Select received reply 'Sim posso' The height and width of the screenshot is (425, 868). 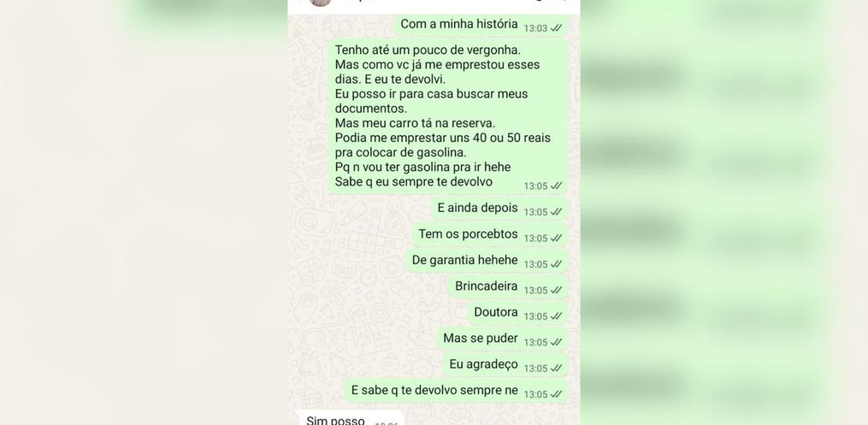tap(349, 418)
